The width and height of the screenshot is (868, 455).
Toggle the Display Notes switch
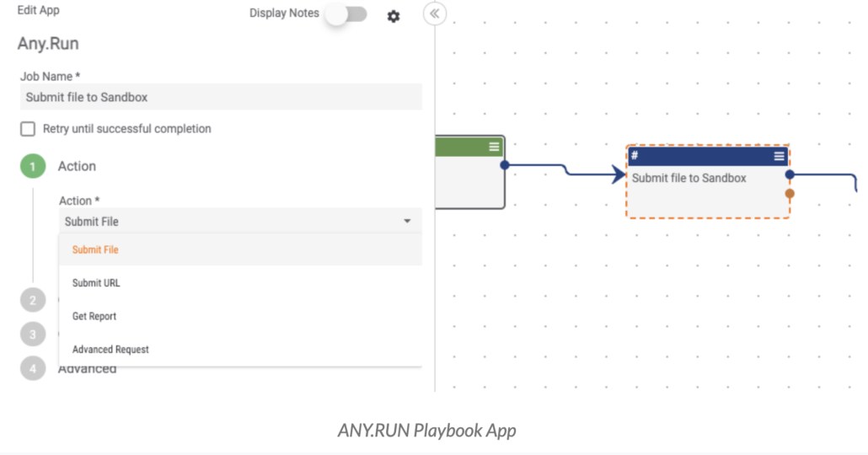pos(346,14)
